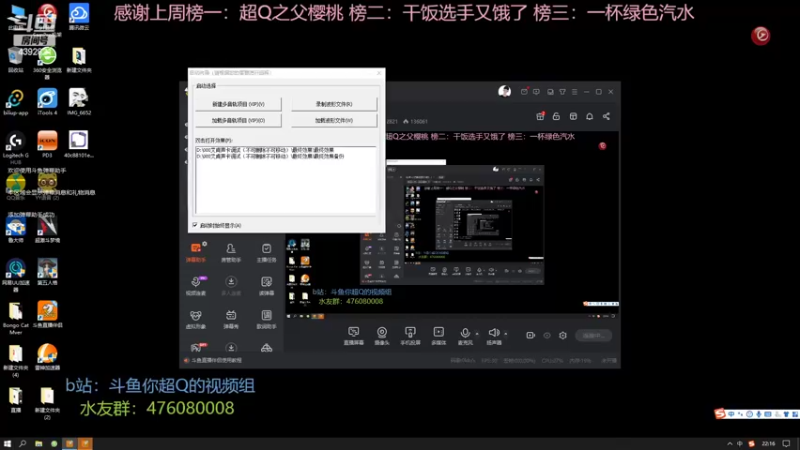Click 新建多音轨项目 (VIP)(V) button

coord(238,104)
